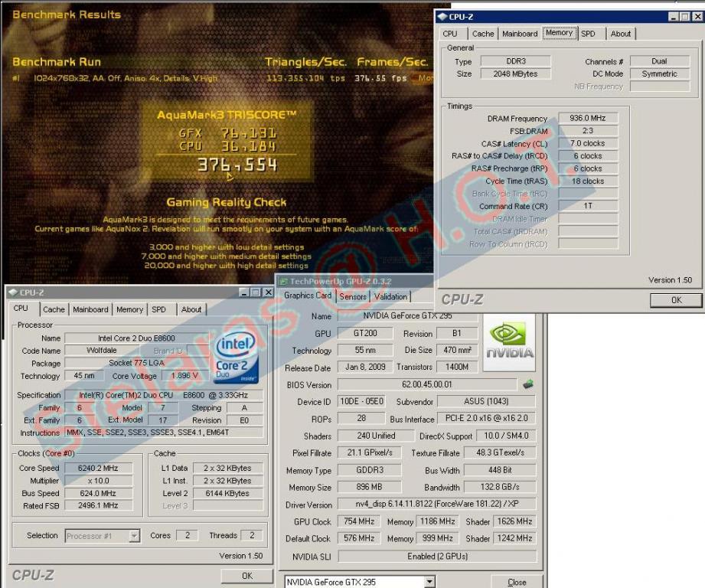
Task: Click the GPU value 'GT200' in GPU-Z
Action: click(x=365, y=333)
